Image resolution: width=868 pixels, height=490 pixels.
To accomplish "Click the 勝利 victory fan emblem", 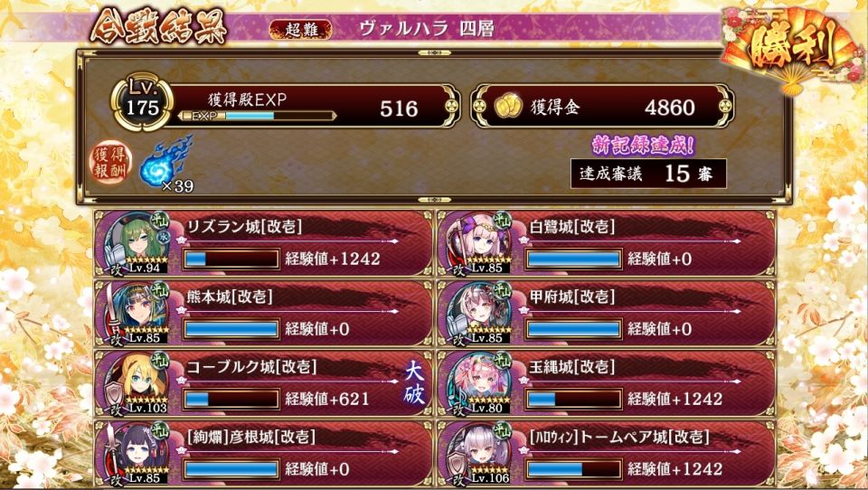I will (x=792, y=49).
